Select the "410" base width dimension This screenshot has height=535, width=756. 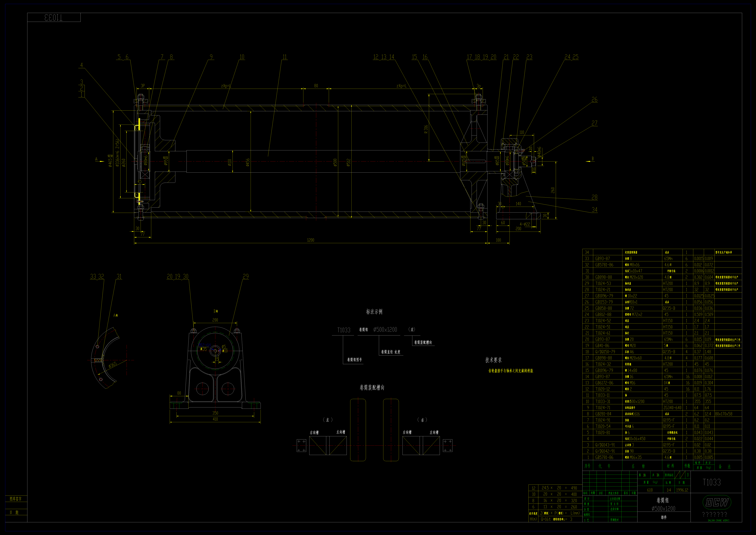click(215, 419)
